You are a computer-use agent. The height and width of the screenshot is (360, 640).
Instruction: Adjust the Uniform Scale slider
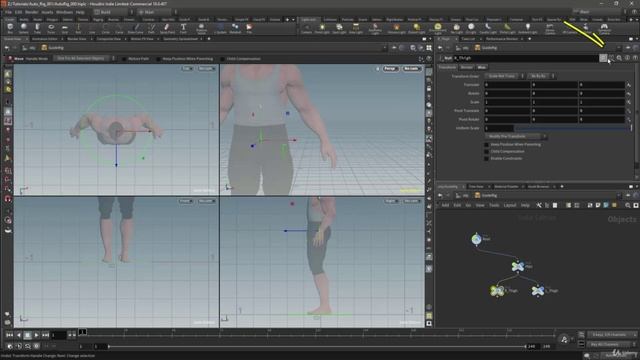point(572,128)
